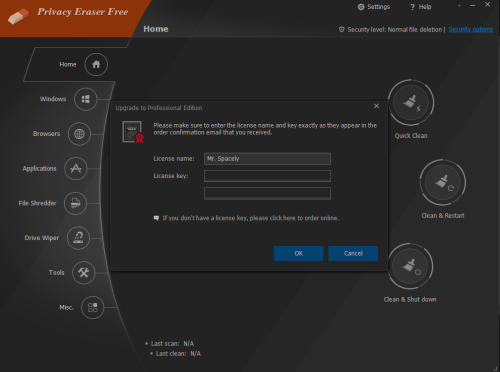The image size is (500, 372).
Task: Select the Browsers label in sidebar
Action: pyautogui.click(x=46, y=134)
